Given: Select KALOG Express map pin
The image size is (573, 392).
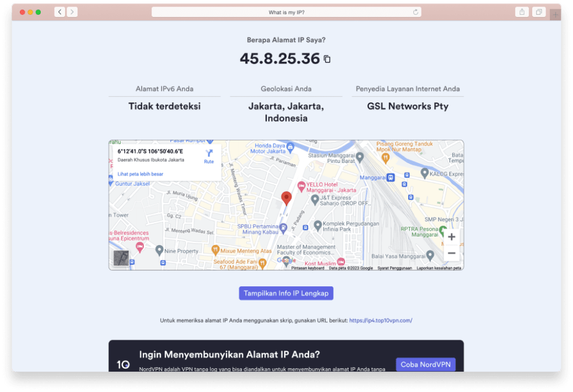Looking at the screenshot, I should tap(424, 173).
